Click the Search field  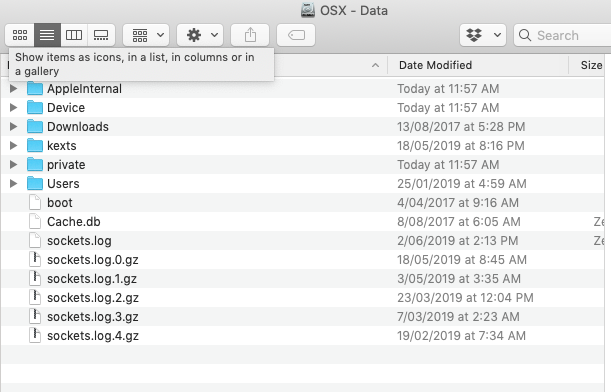click(563, 35)
